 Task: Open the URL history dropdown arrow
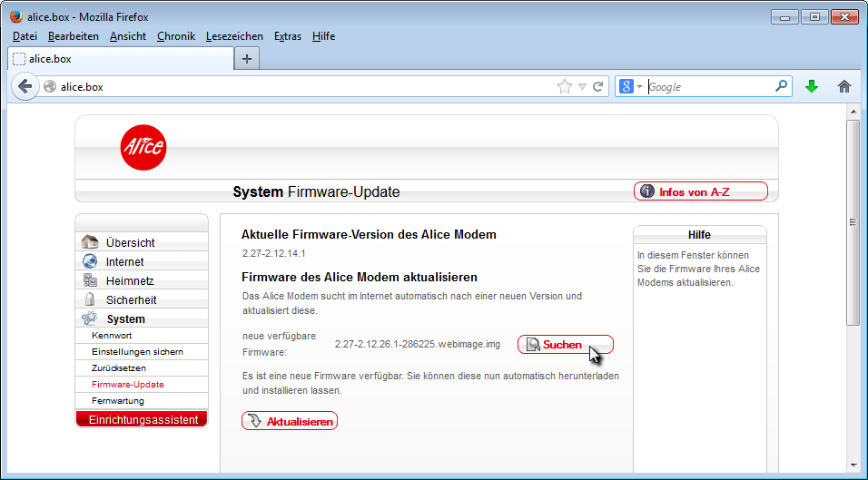(582, 86)
